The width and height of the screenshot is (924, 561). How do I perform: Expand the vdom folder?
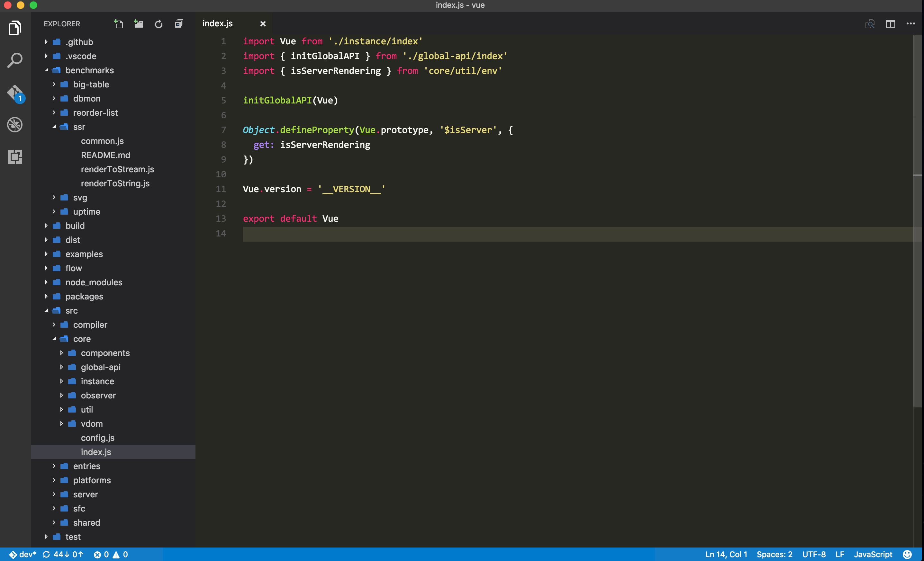click(113, 424)
